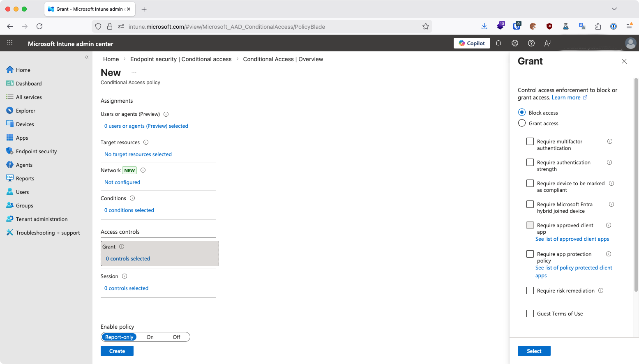Check Require risk remediation
The height and width of the screenshot is (364, 639).
(530, 290)
